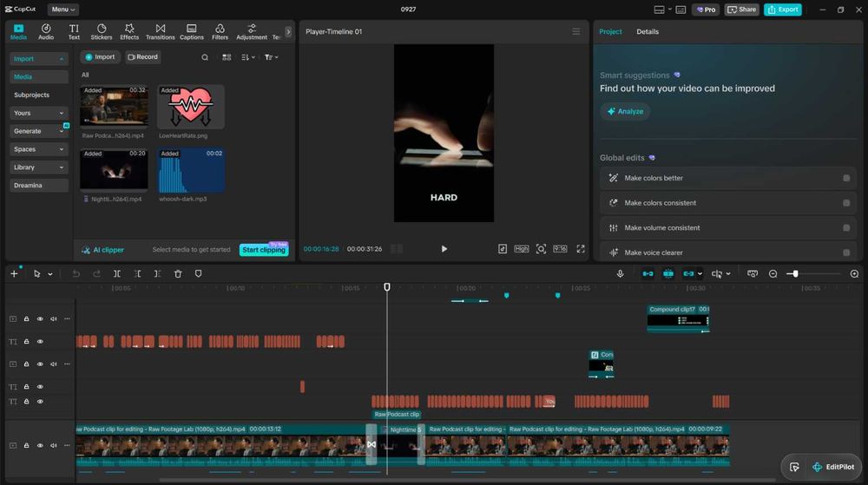The image size is (868, 485).
Task: Open the Menu dropdown in title bar
Action: click(63, 10)
